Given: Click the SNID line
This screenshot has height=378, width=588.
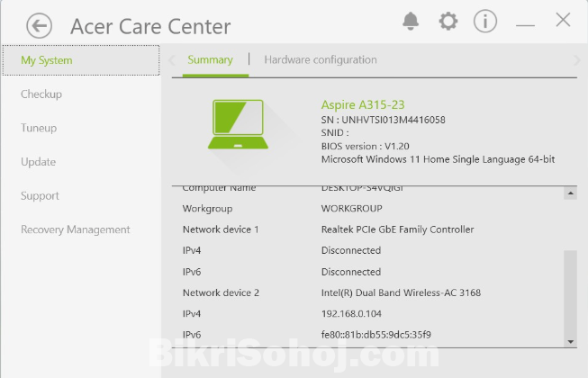Looking at the screenshot, I should click(335, 132).
